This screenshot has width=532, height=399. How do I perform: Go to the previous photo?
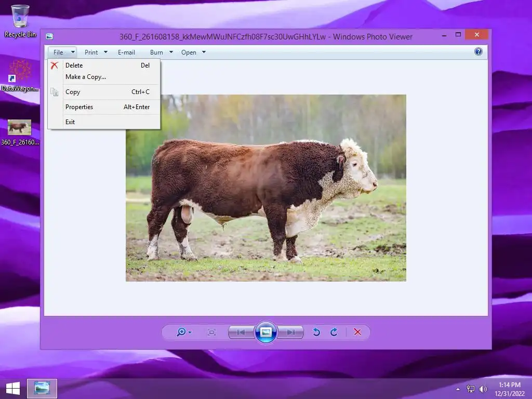coord(241,332)
